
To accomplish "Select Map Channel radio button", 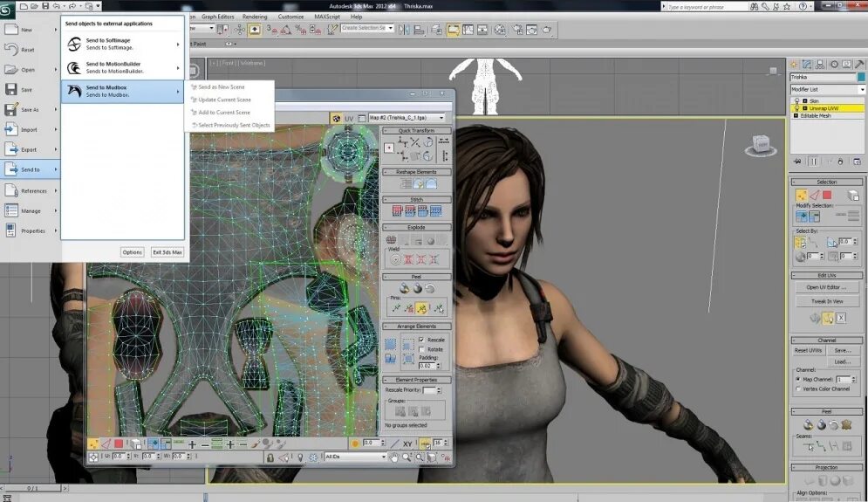I will point(798,380).
